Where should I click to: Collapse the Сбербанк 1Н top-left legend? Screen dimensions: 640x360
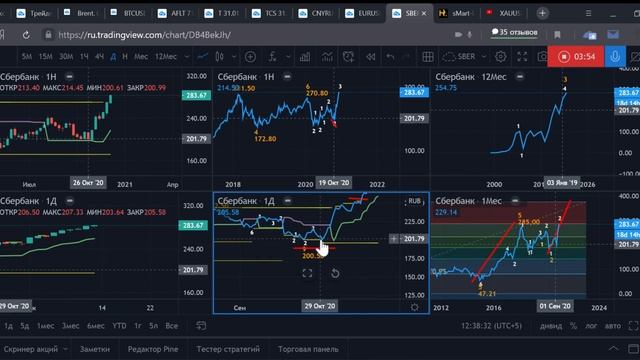coord(69,77)
